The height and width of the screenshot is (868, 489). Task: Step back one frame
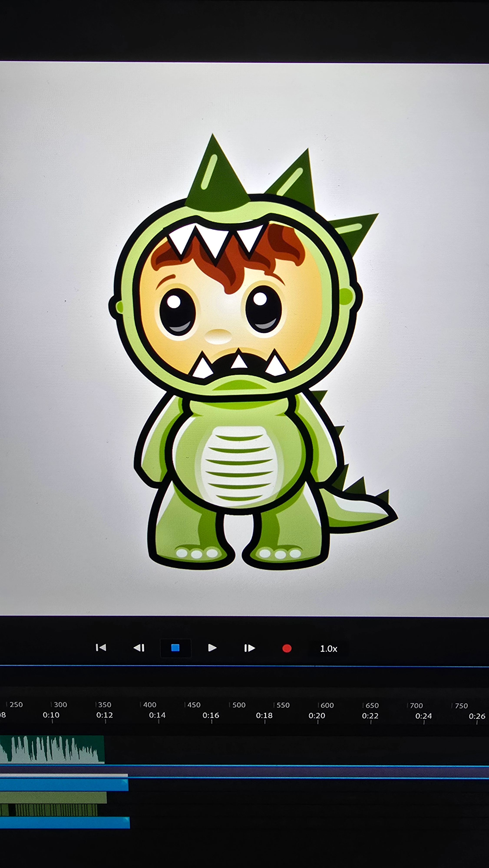pos(139,648)
